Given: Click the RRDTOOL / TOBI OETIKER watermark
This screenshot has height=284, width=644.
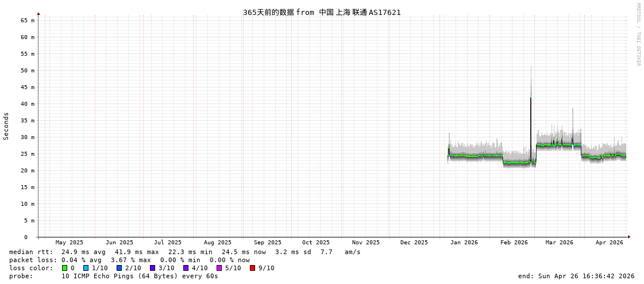Looking at the screenshot, I should (638, 34).
